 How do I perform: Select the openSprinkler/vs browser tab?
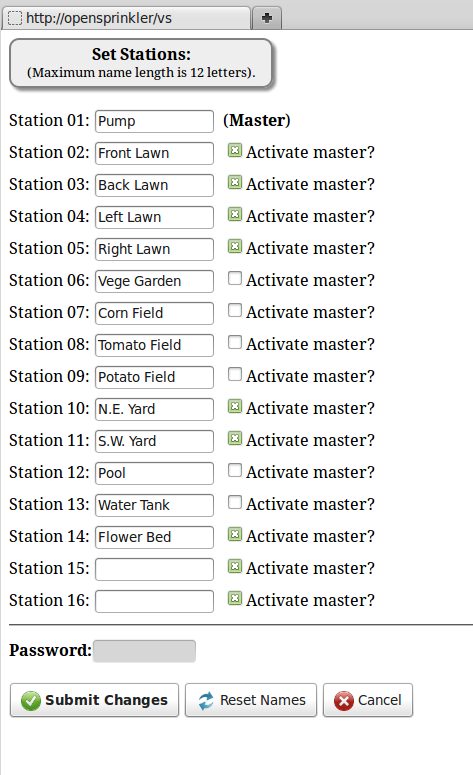click(x=126, y=18)
